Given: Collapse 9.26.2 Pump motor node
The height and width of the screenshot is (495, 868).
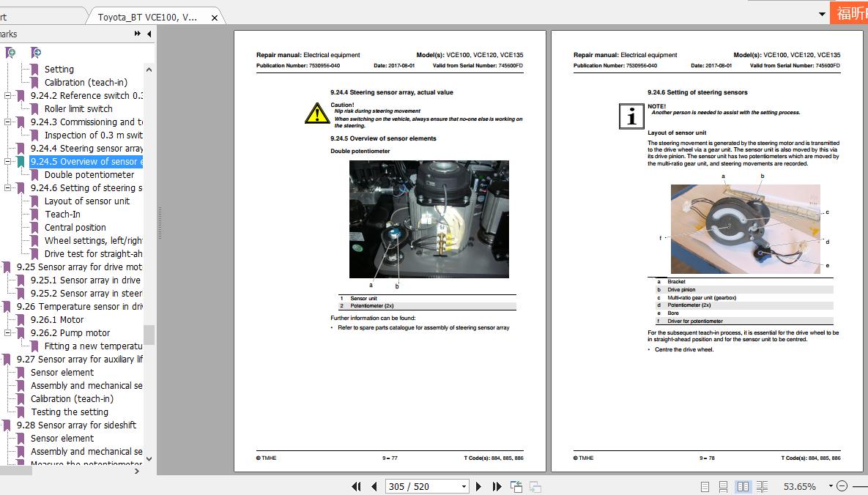Looking at the screenshot, I should [8, 332].
